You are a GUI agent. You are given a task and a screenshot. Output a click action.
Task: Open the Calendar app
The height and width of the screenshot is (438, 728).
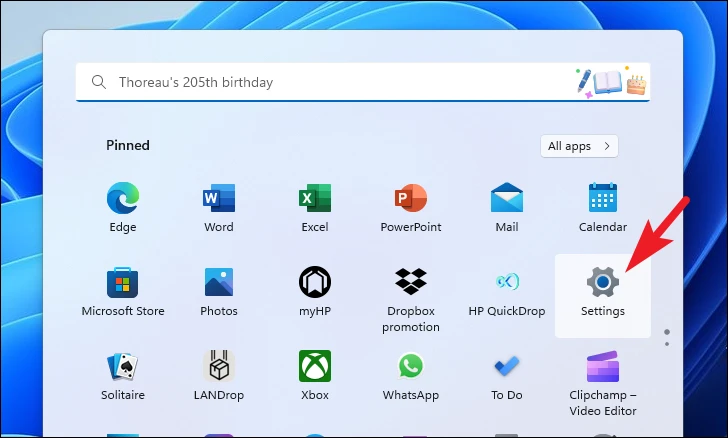coord(603,207)
